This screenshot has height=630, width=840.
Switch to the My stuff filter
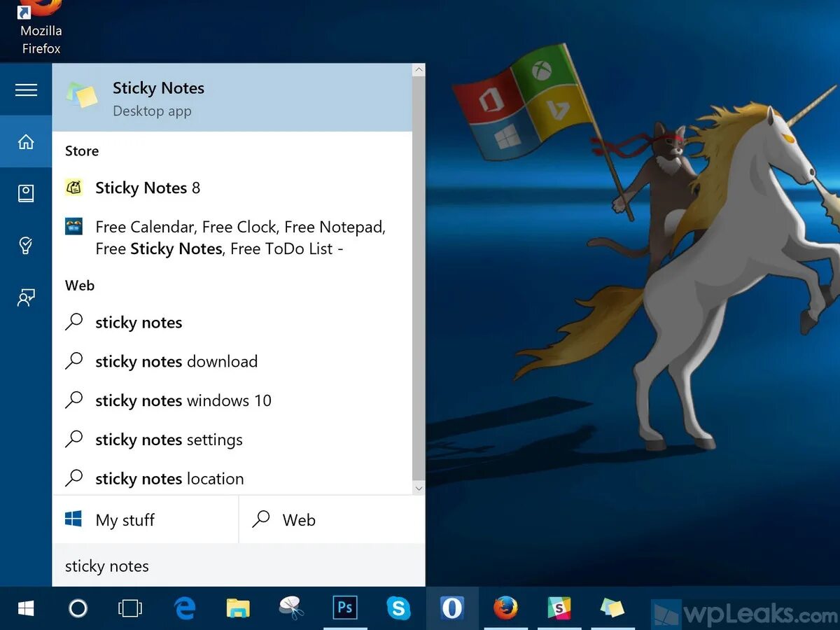pos(146,519)
